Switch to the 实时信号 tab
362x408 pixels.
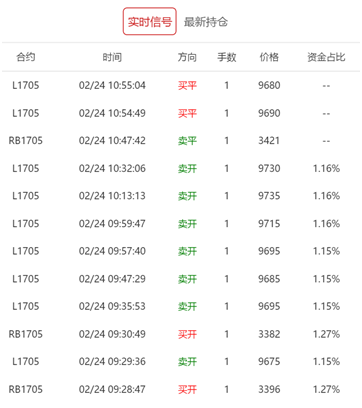149,22
